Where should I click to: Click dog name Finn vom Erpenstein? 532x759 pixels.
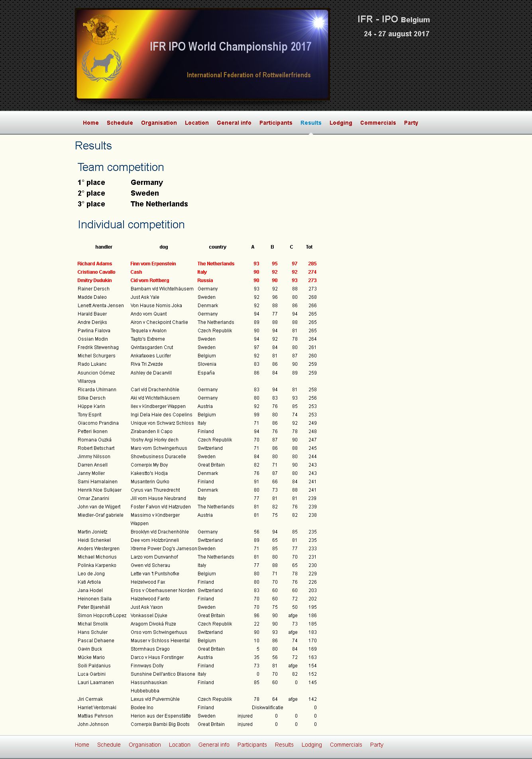click(x=153, y=264)
